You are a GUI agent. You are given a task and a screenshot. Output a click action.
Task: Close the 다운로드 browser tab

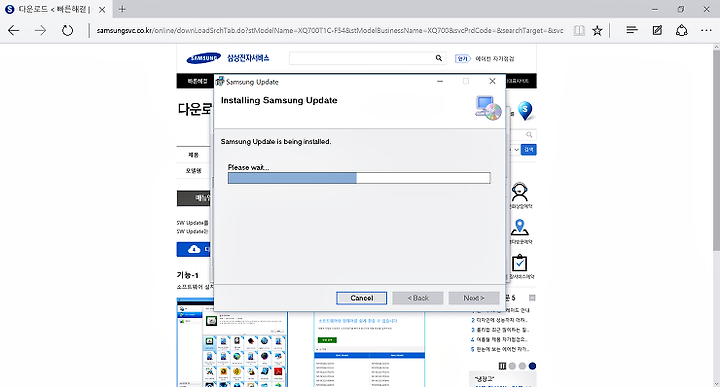102,9
